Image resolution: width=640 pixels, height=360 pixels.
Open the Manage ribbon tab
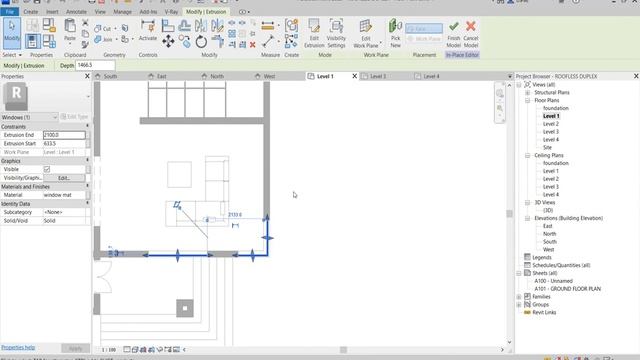tap(122, 12)
